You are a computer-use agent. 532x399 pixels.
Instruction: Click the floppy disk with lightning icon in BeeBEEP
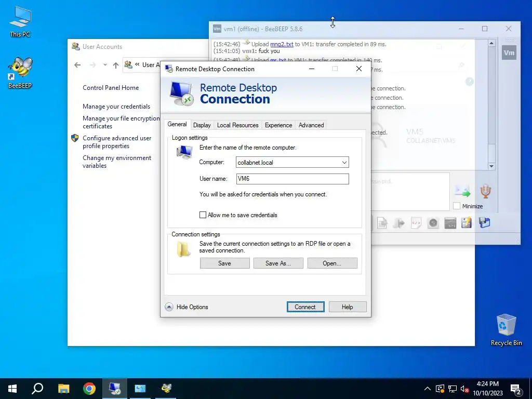[467, 223]
